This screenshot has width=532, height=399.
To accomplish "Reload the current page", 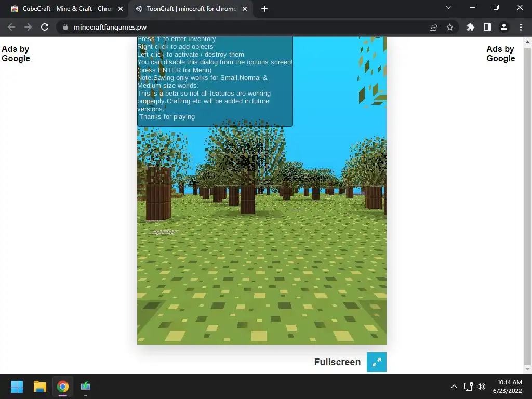I will tap(45, 27).
